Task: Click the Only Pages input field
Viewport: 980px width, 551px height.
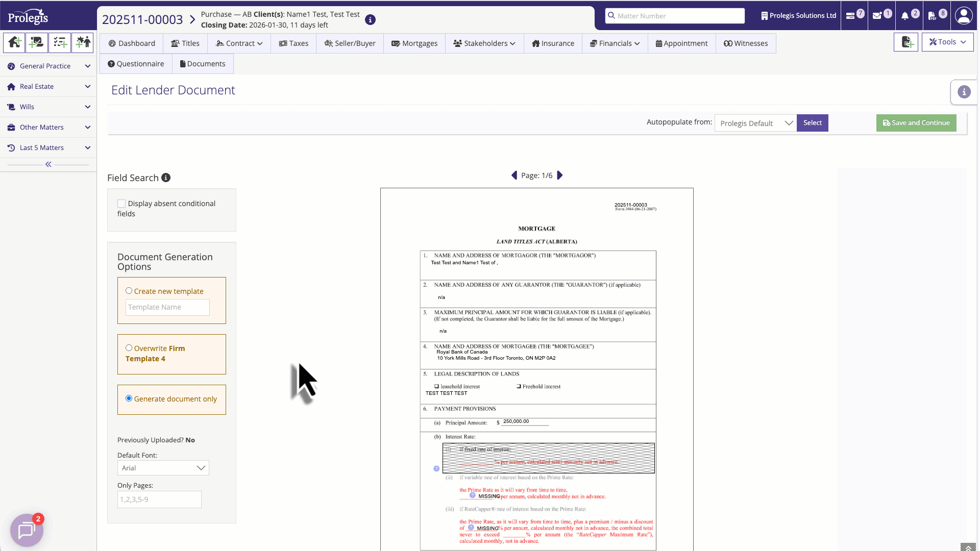Action: [x=159, y=499]
